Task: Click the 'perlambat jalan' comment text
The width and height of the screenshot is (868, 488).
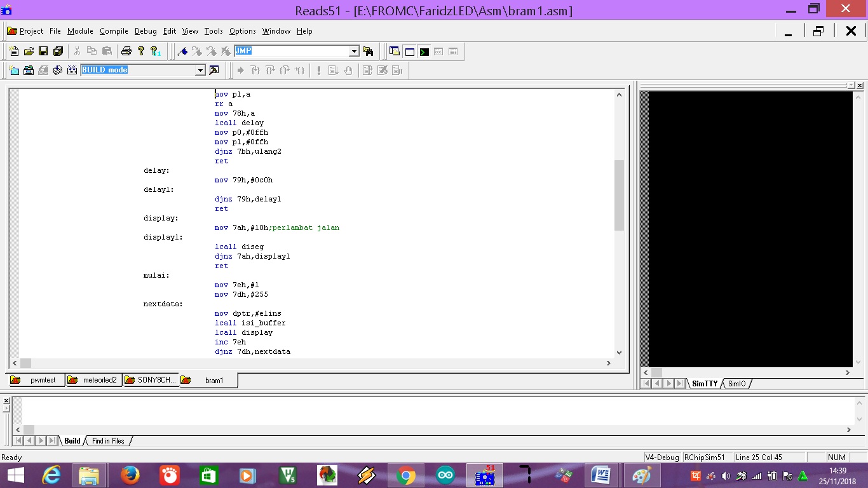Action: (306, 227)
